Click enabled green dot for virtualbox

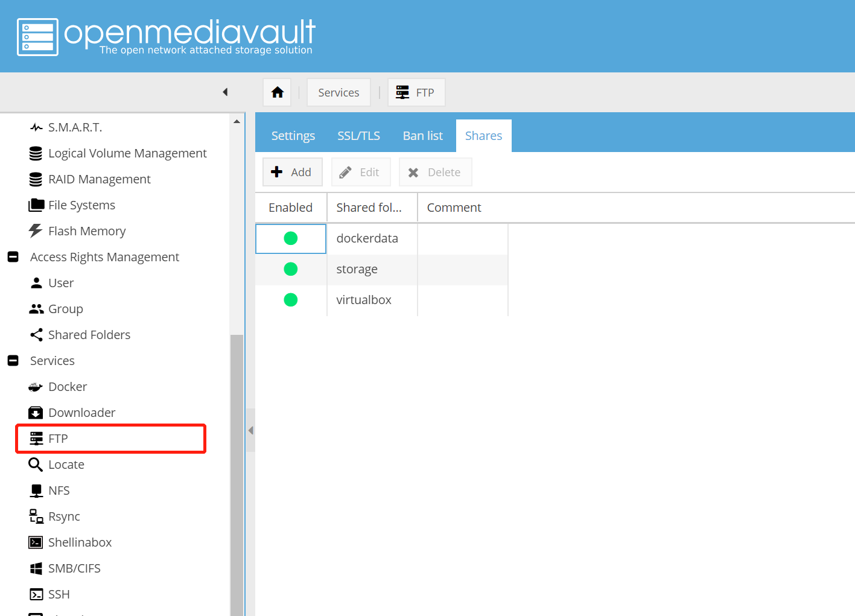[x=291, y=300]
